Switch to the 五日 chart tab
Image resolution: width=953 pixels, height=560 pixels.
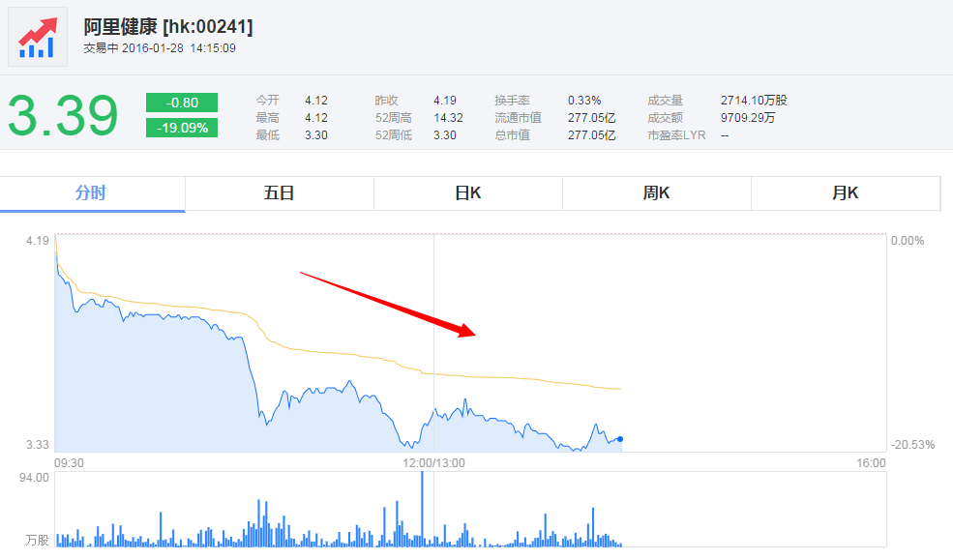pyautogui.click(x=279, y=193)
